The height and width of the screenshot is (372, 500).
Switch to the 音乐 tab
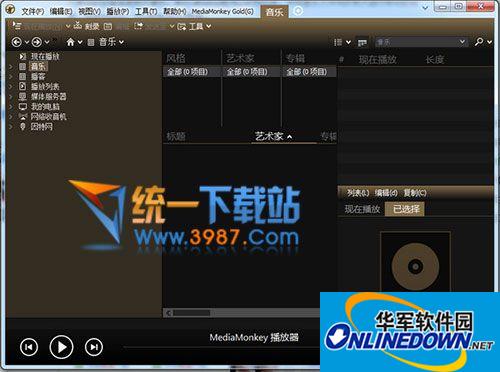(274, 12)
